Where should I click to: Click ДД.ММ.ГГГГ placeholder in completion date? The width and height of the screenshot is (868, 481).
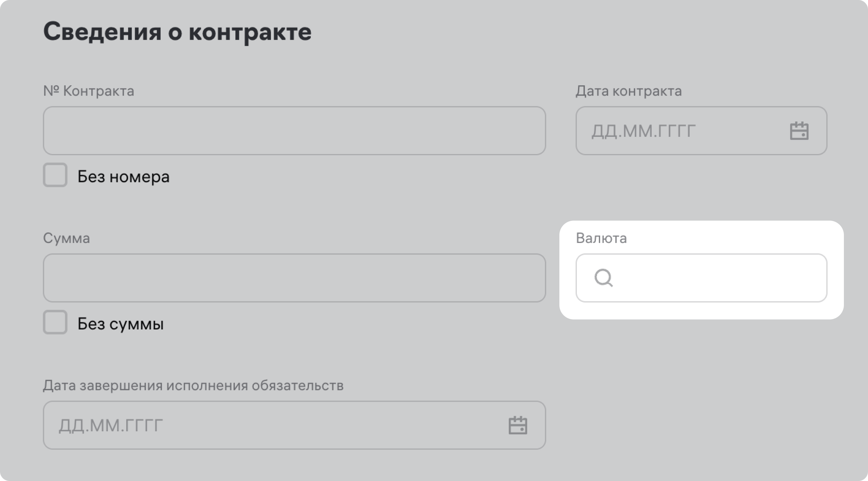pos(111,426)
